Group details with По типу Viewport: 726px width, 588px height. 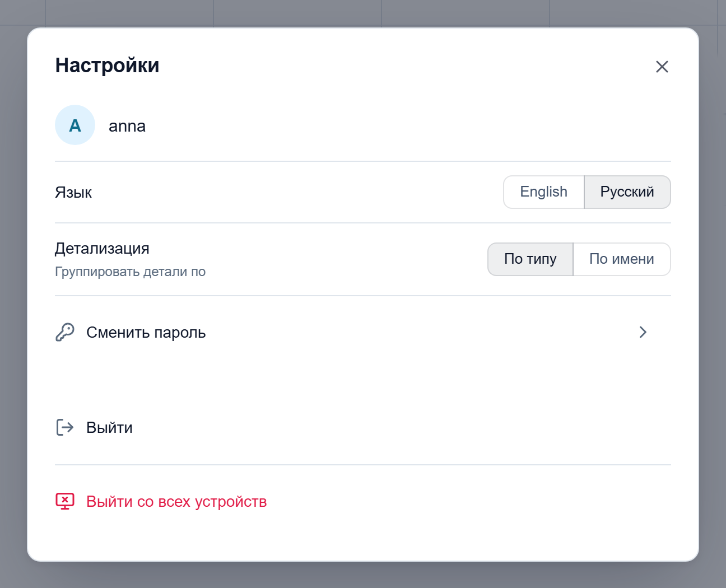530,259
